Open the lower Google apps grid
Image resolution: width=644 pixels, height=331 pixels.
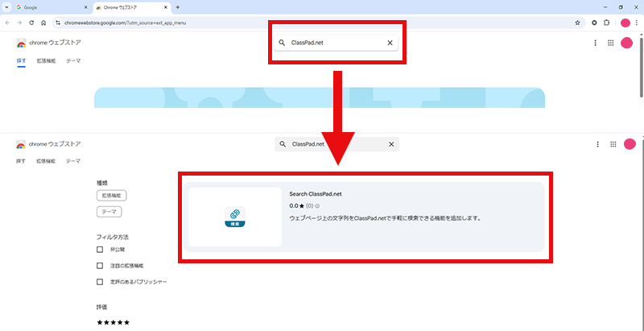point(613,144)
